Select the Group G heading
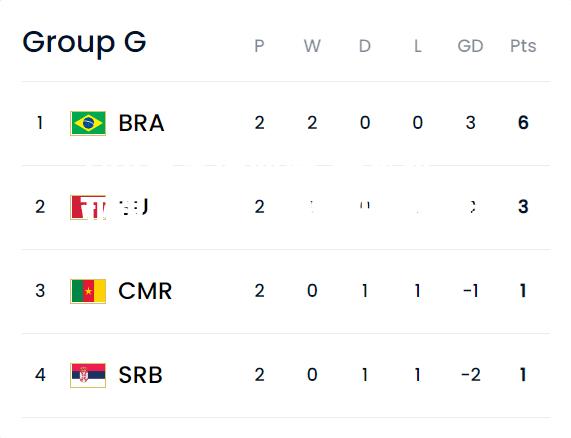Screen dimensions: 571x438 84,43
